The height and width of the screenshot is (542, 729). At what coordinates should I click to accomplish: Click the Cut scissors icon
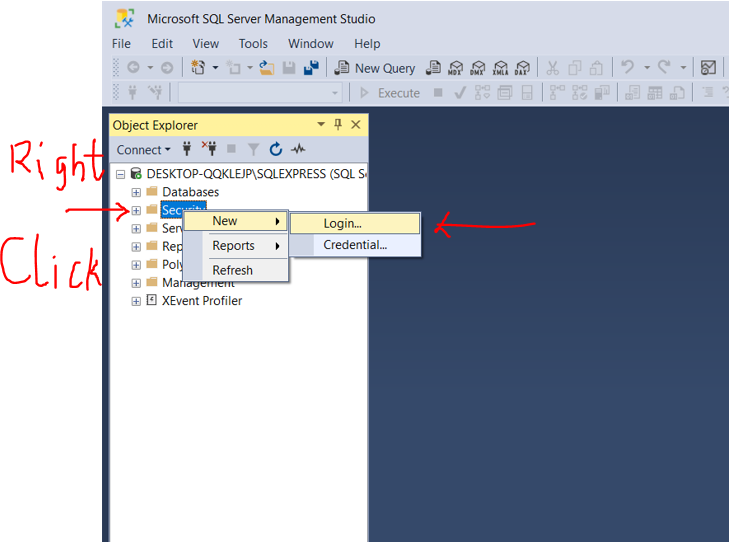point(552,68)
